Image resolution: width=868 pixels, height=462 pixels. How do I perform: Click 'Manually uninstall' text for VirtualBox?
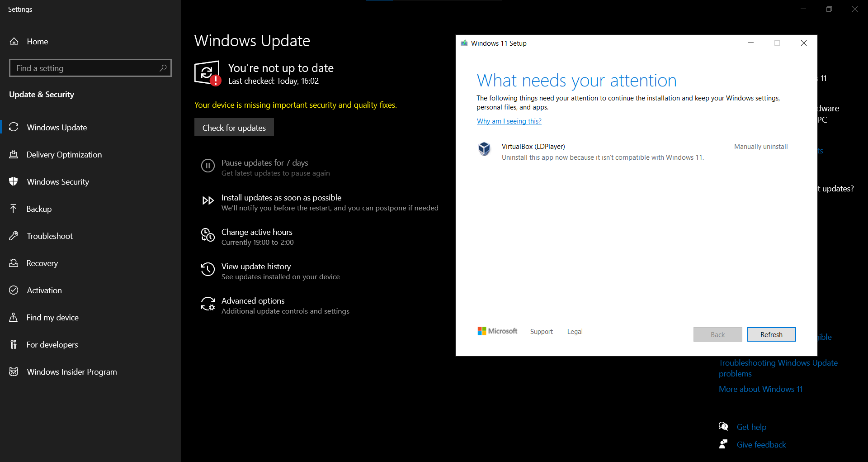pyautogui.click(x=761, y=147)
